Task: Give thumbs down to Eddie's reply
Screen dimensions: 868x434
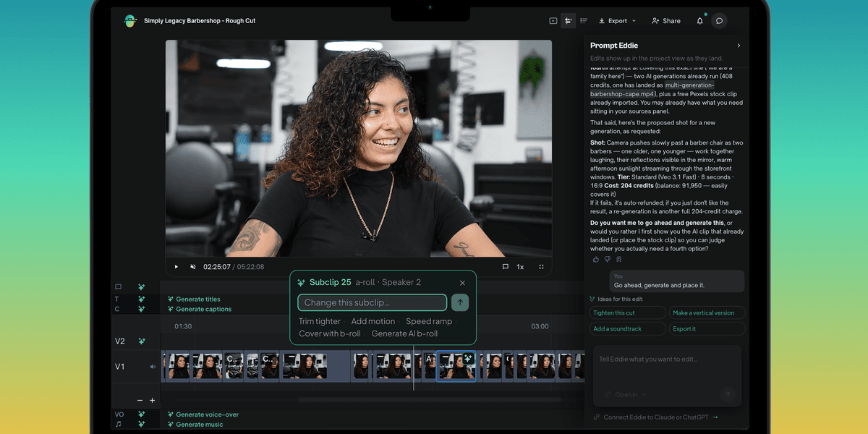Action: 608,259
